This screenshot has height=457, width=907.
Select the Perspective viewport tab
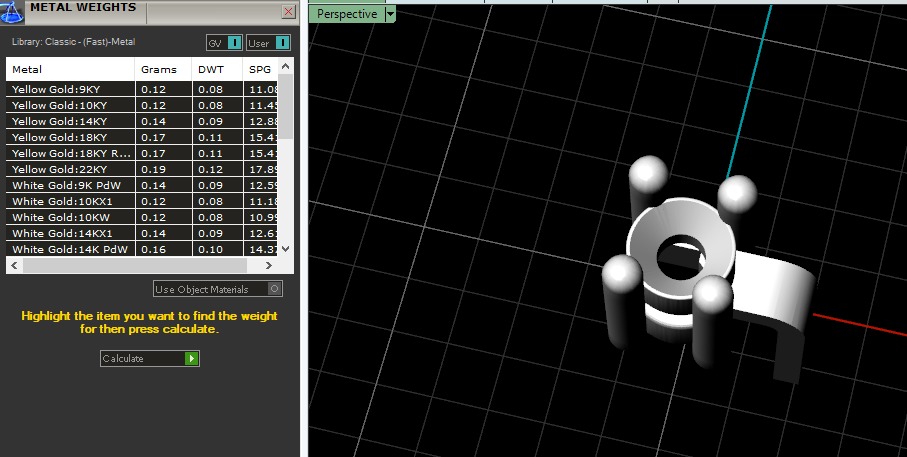tap(347, 14)
